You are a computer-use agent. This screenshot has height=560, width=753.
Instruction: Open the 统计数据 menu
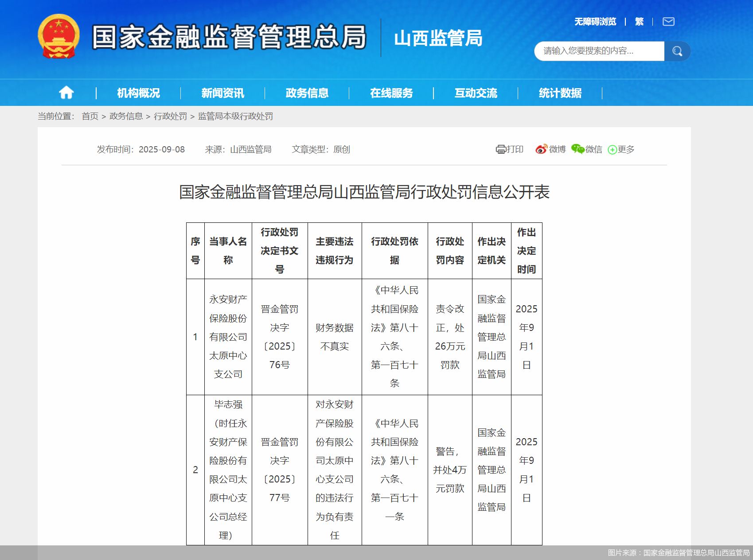pyautogui.click(x=560, y=93)
